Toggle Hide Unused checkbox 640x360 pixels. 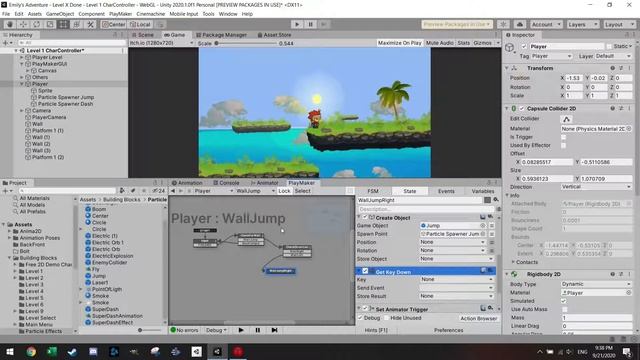[x=386, y=318]
